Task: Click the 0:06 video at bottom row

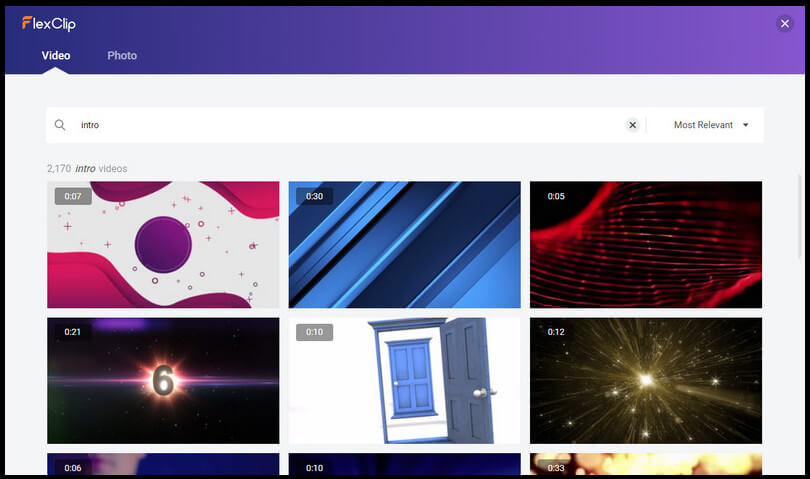Action: click(x=163, y=464)
